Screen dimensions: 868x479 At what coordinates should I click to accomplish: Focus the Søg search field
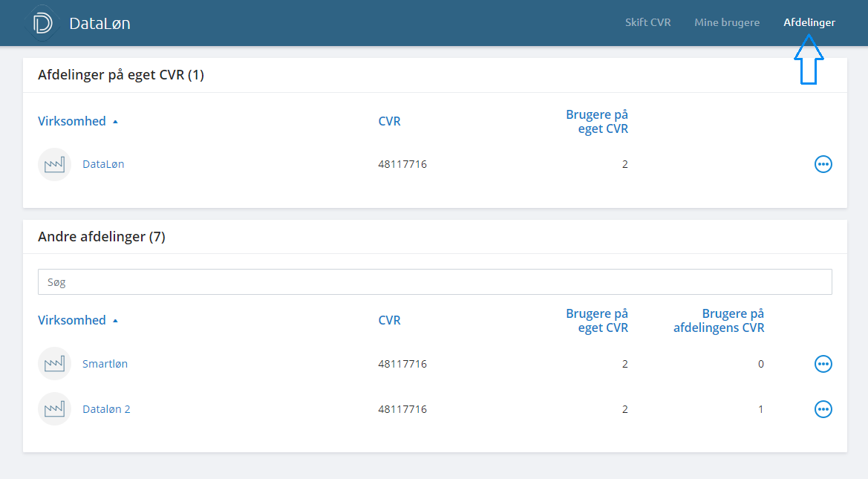click(434, 282)
